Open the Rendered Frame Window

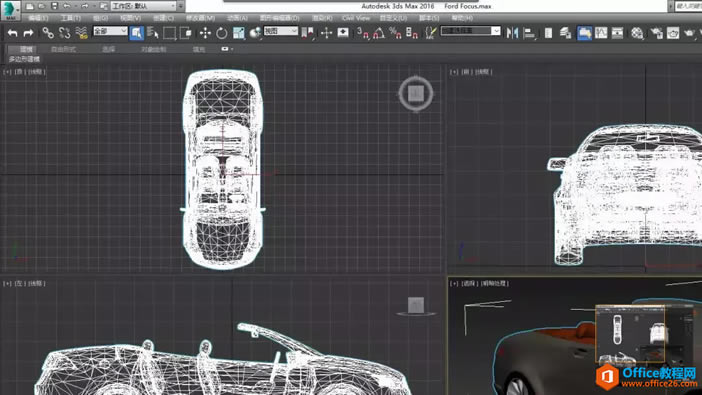point(673,33)
